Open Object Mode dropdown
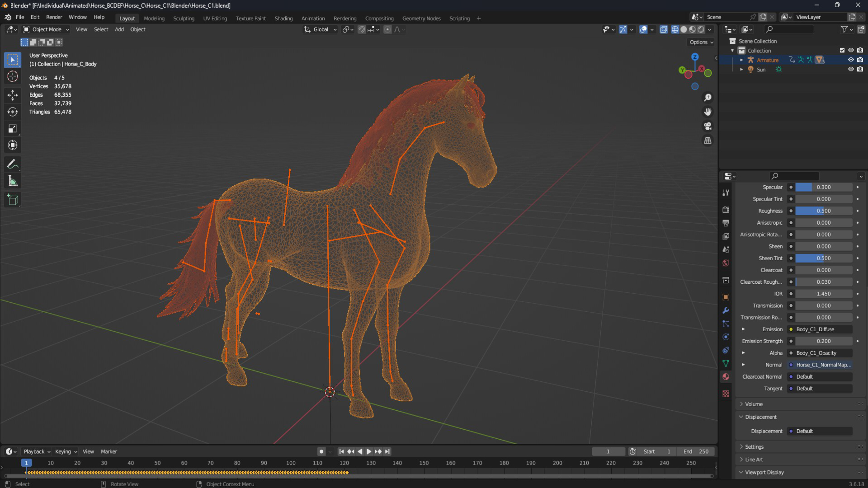The width and height of the screenshot is (868, 488). point(46,29)
